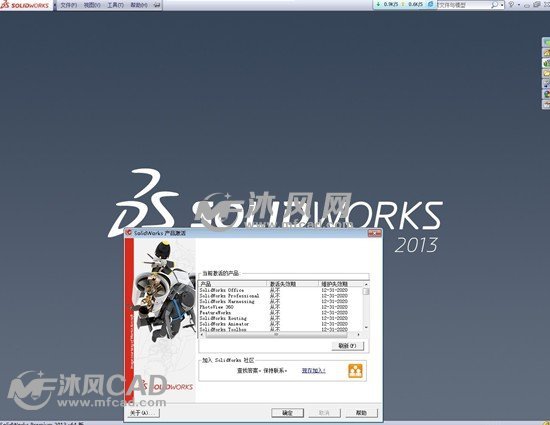The height and width of the screenshot is (425, 550).
Task: Click the search field for files and models
Action: [x=464, y=5]
